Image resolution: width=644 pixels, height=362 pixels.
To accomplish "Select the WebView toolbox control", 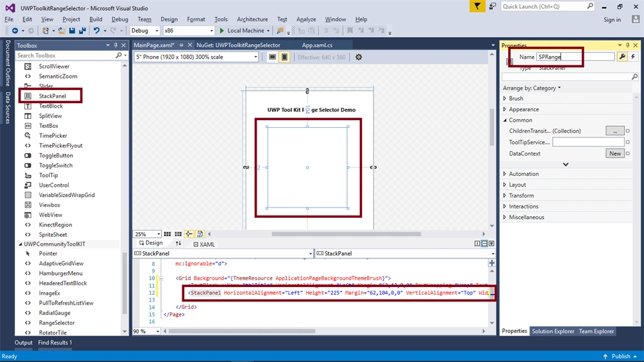I will (x=50, y=215).
